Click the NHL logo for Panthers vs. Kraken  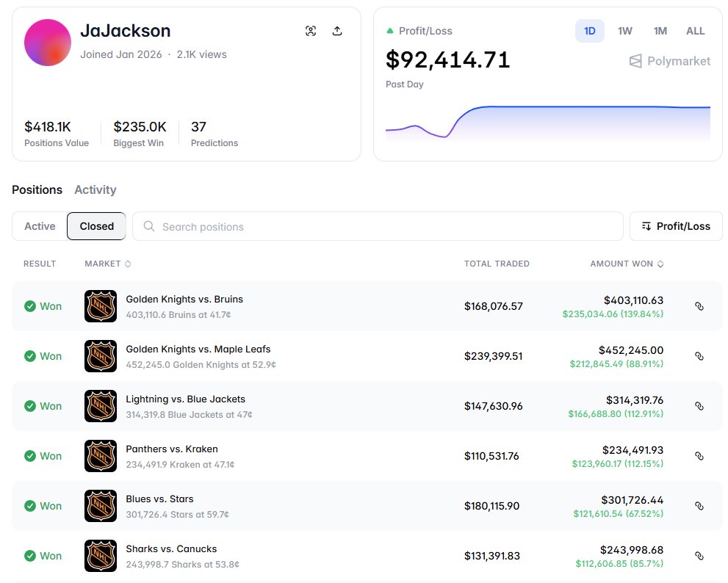(x=100, y=456)
